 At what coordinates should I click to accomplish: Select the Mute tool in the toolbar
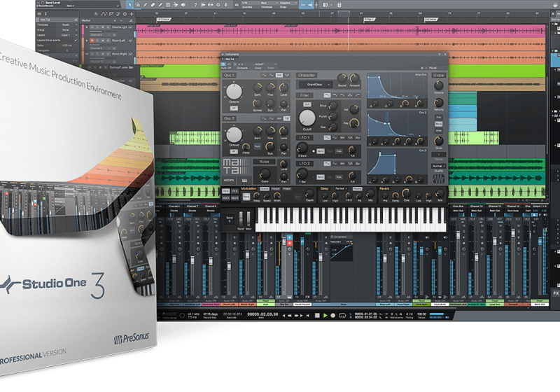168,5
